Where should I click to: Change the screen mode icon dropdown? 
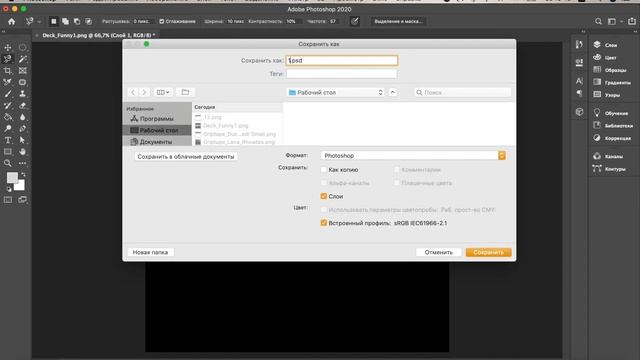[22, 200]
